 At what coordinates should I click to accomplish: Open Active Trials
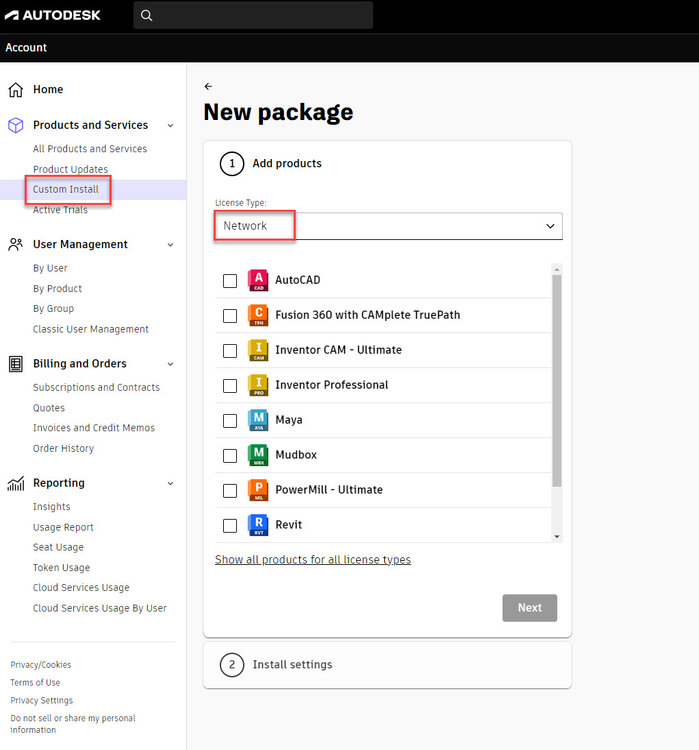point(60,210)
